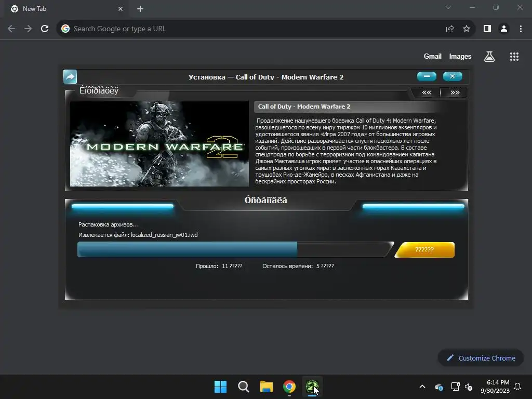Go back in Chrome
This screenshot has width=532, height=399.
[x=11, y=29]
